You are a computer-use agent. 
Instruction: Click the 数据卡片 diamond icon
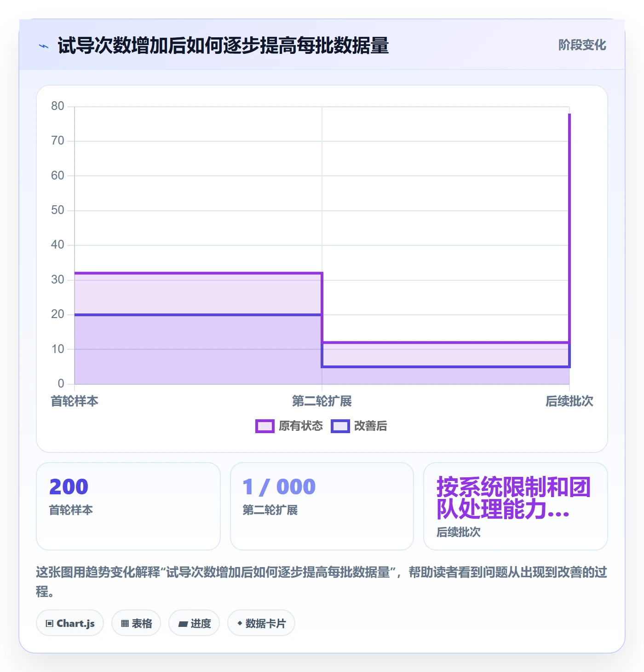click(x=240, y=623)
